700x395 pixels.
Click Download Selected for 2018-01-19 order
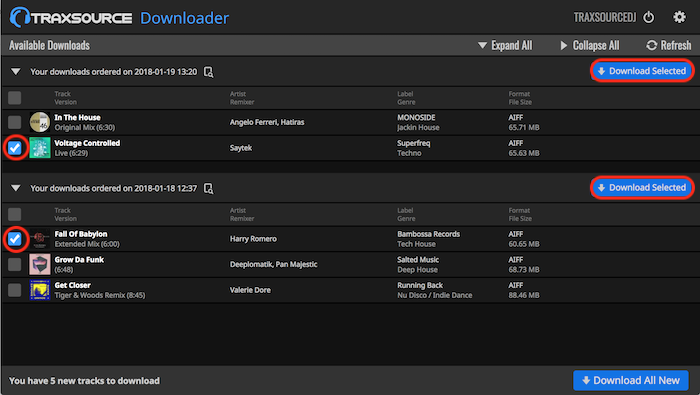point(642,71)
